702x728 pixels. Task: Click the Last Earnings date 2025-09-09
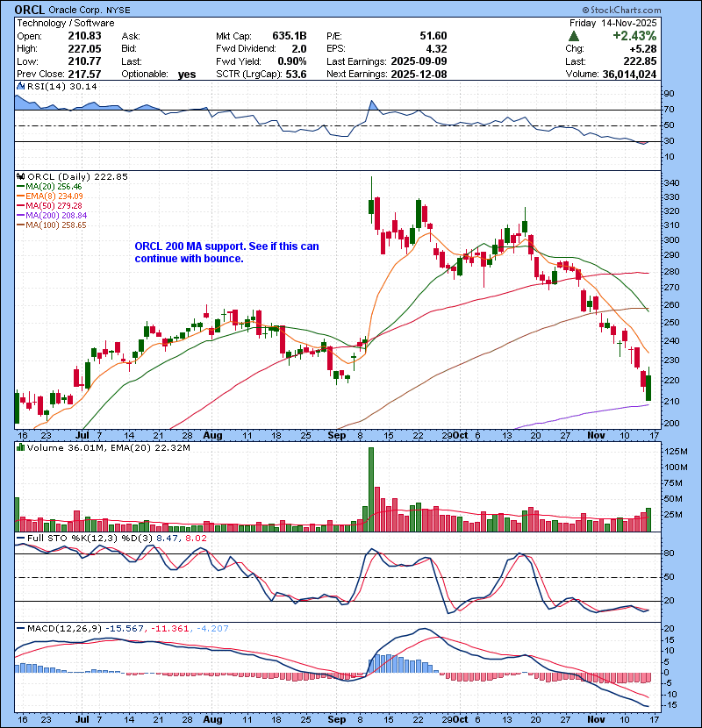(419, 61)
